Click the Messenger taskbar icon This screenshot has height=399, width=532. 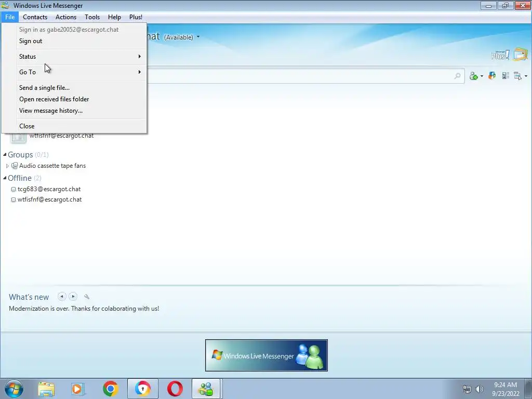206,389
